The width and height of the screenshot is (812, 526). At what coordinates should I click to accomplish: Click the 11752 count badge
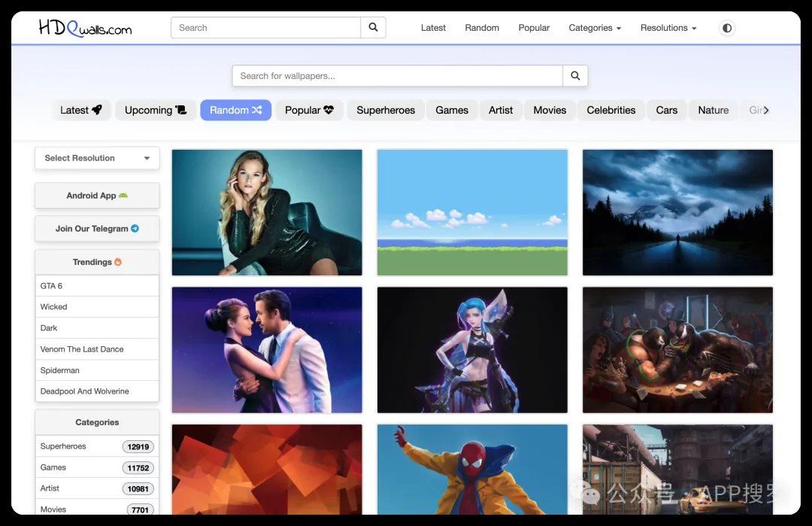(138, 468)
